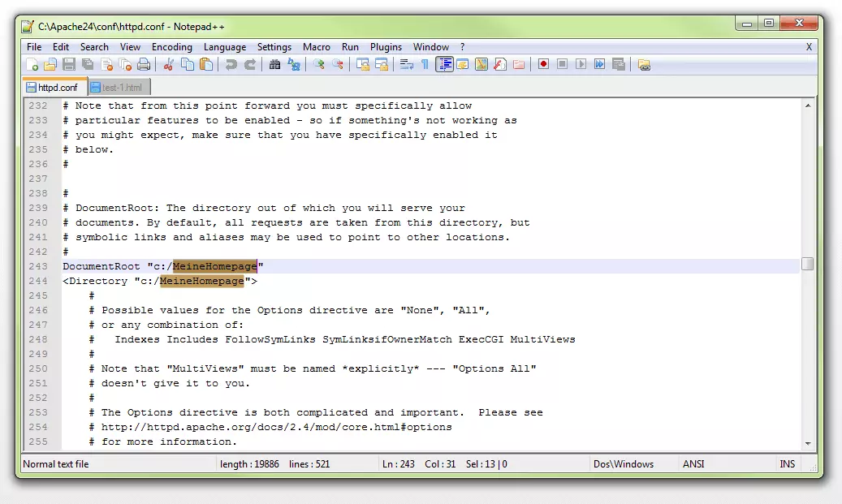Redo the change with the Redo arrow

[250, 64]
